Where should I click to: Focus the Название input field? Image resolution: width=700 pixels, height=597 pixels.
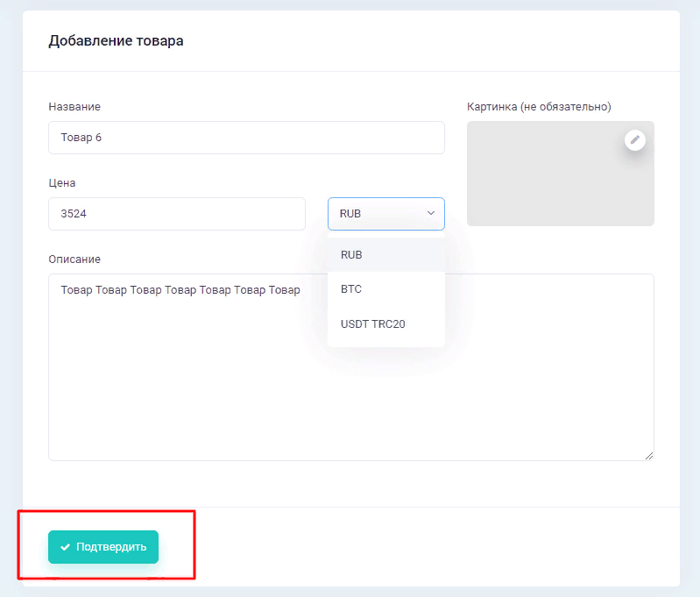(x=246, y=138)
